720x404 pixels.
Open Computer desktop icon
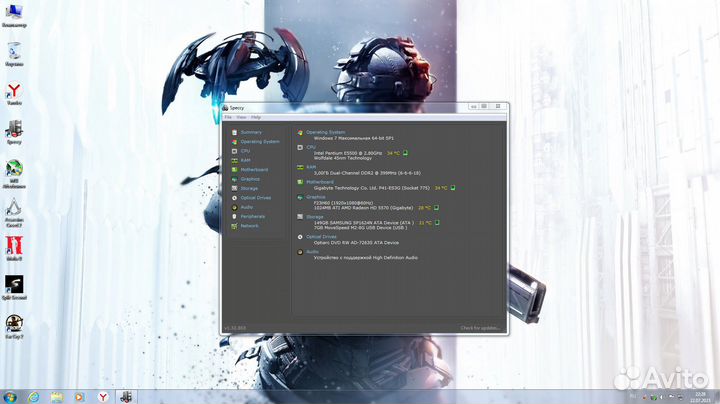coord(14,15)
